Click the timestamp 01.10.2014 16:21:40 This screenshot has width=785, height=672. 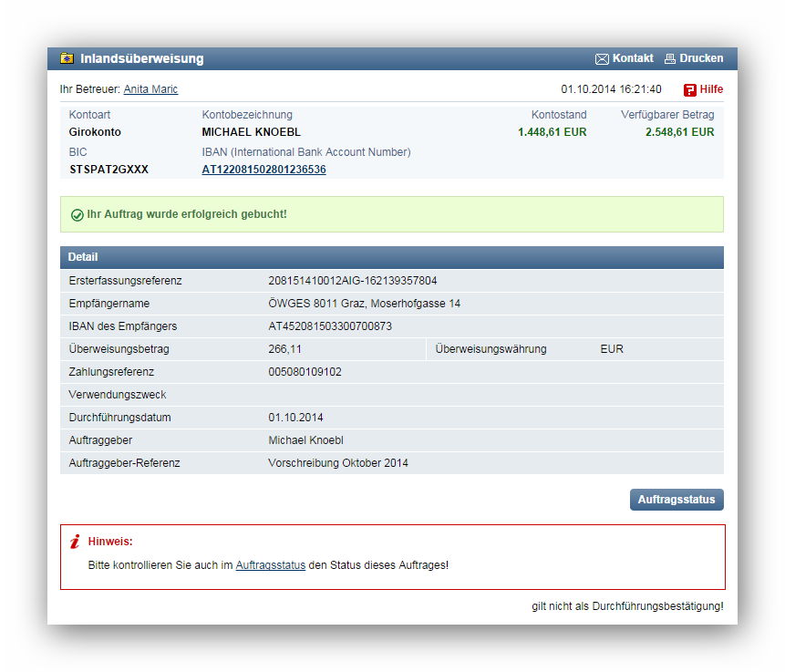[611, 89]
